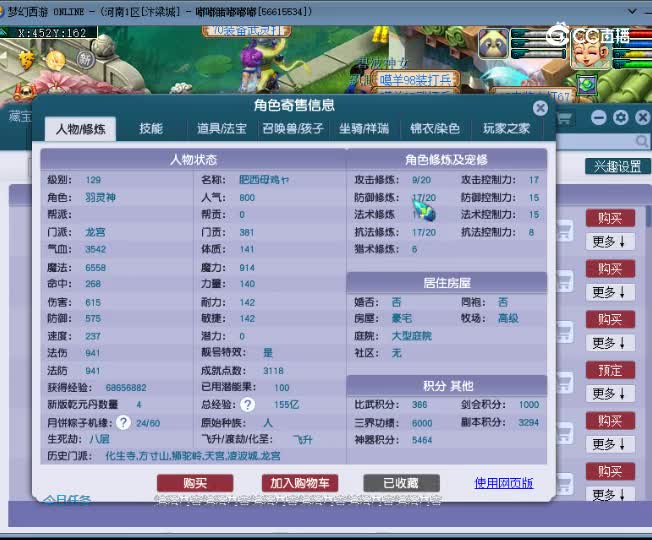This screenshot has width=652, height=540.
Task: Click into the search field by the magnifier
Action: 595,141
